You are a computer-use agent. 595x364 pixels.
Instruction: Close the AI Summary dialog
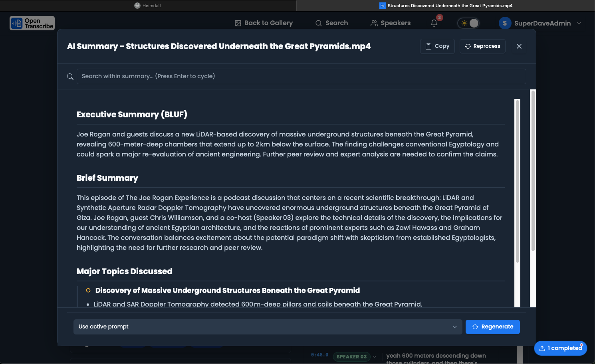(519, 46)
